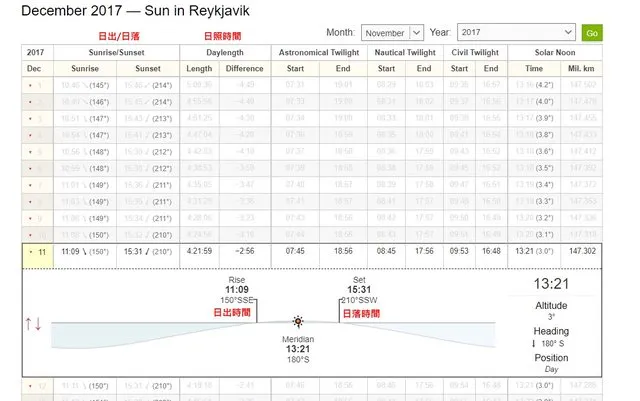Click the Sunrise column header

coord(85,69)
